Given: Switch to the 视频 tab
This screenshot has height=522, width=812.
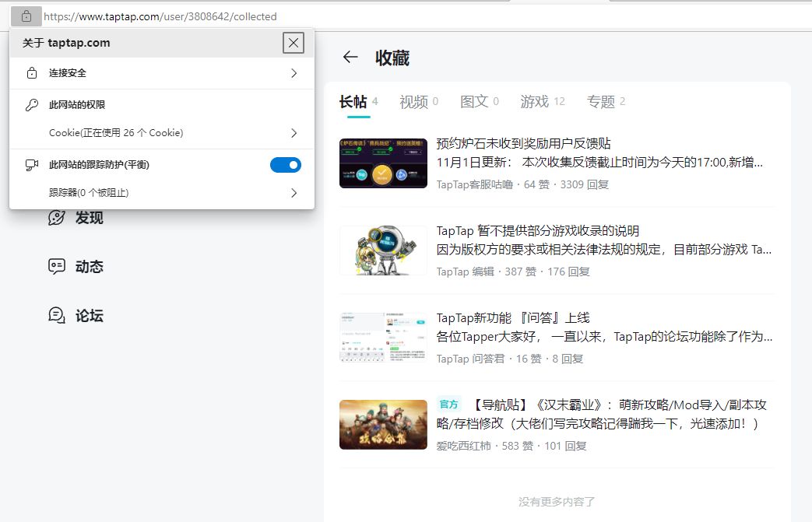Looking at the screenshot, I should 419,102.
